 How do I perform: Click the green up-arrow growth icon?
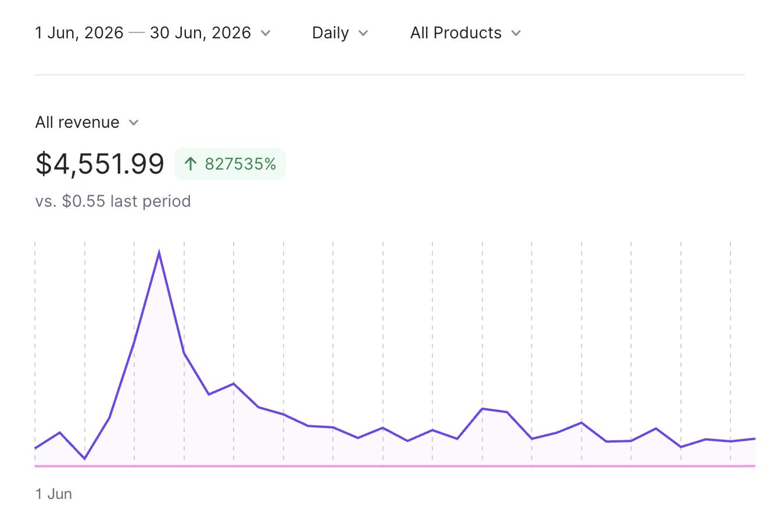click(x=190, y=164)
